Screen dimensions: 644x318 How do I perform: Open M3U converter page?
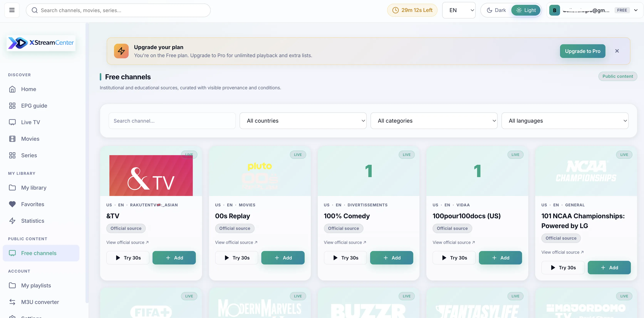[41, 302]
